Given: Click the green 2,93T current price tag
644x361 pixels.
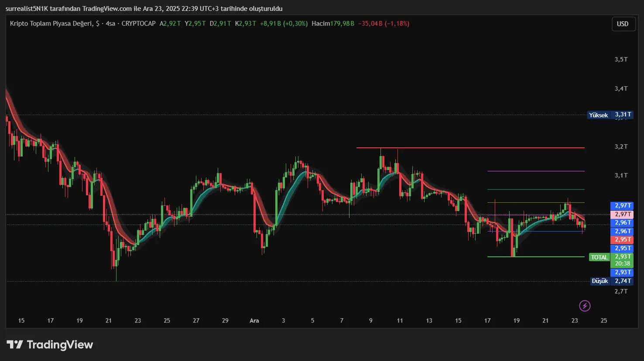Looking at the screenshot, I should pyautogui.click(x=623, y=257).
